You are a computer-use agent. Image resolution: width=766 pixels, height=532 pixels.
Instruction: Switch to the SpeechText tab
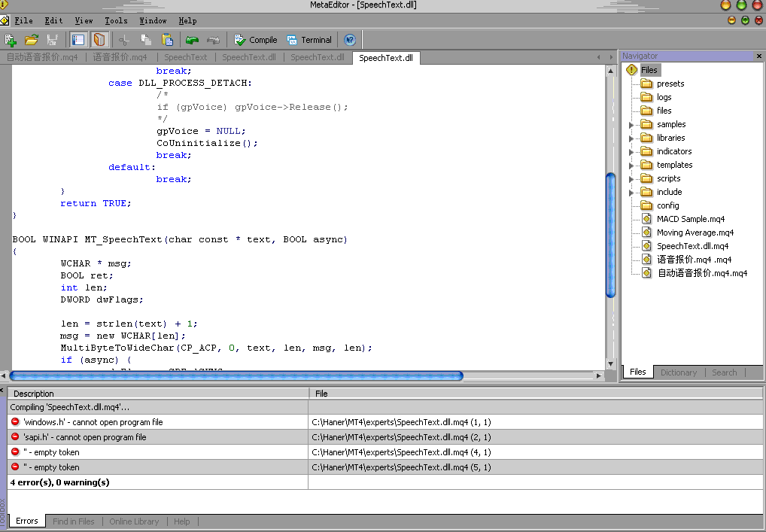[186, 57]
